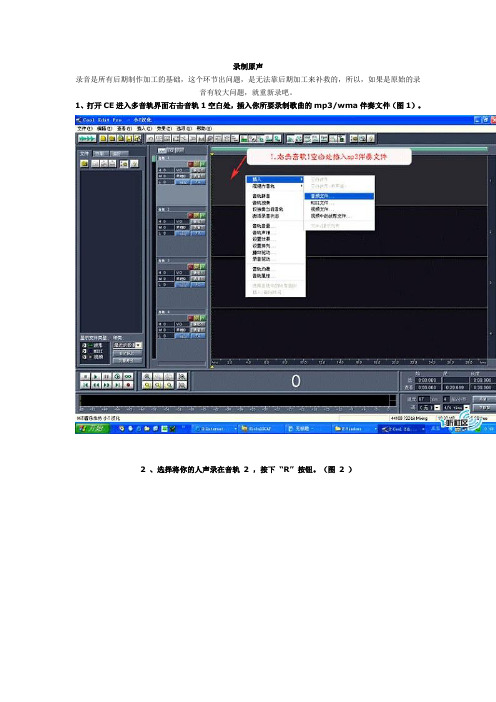Toggle track 1 green mute button
This screenshot has height=702, width=496.
pyautogui.click(x=203, y=164)
